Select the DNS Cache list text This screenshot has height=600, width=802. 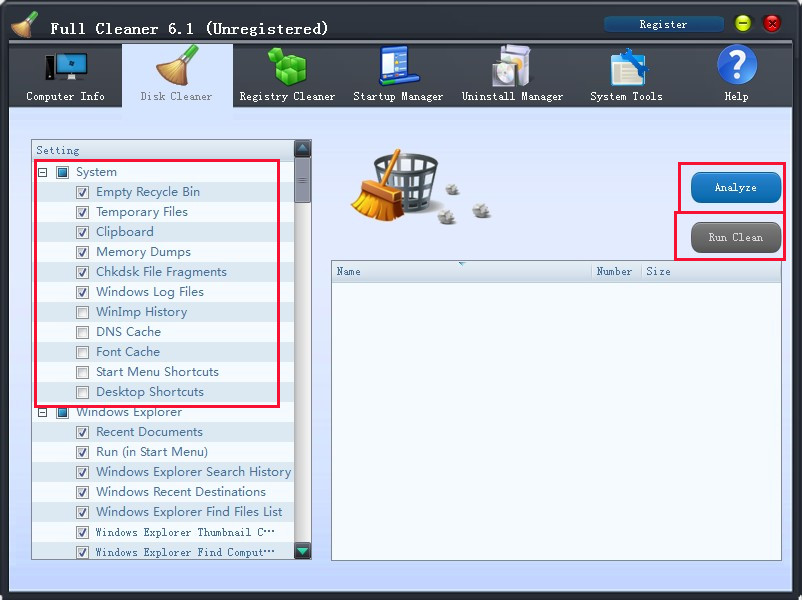coord(128,332)
